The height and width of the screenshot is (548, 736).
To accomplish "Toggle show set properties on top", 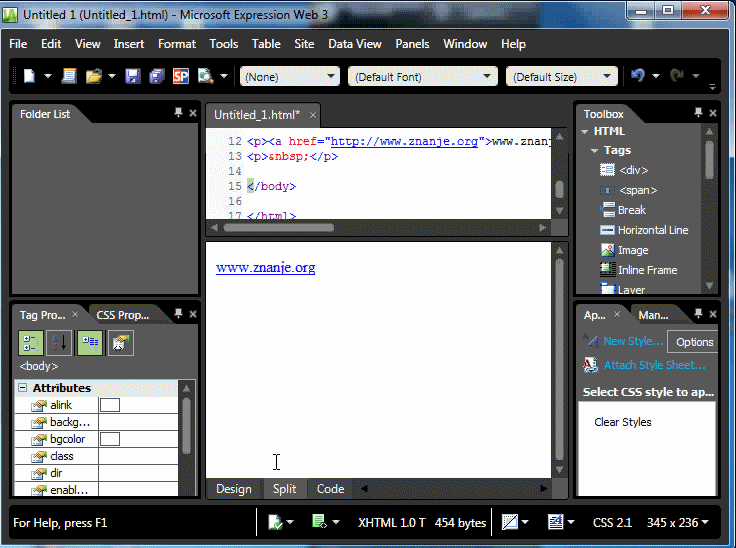I will 90,343.
